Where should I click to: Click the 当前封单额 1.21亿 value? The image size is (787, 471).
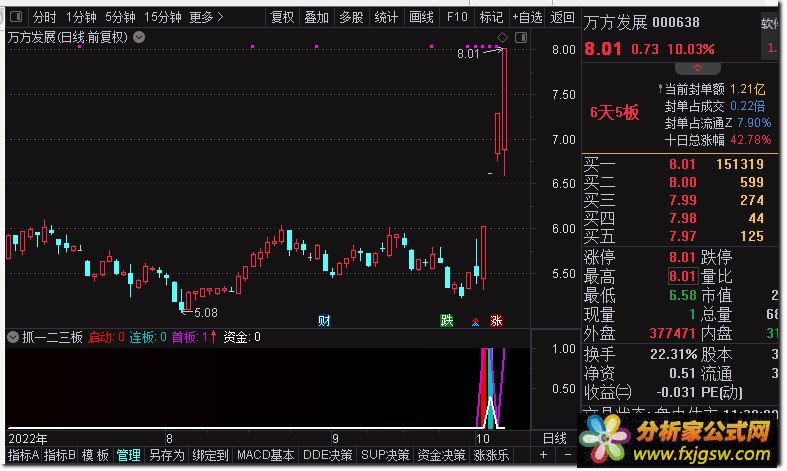point(747,89)
